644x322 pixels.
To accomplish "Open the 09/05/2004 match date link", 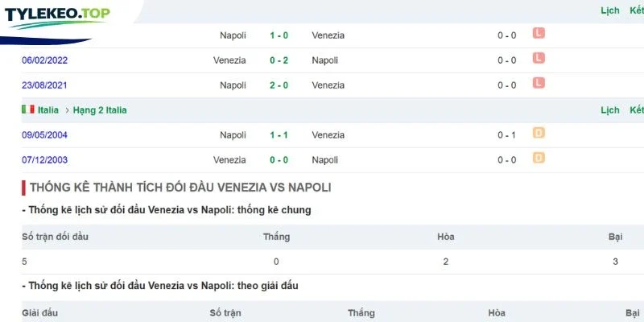I will pyautogui.click(x=45, y=135).
